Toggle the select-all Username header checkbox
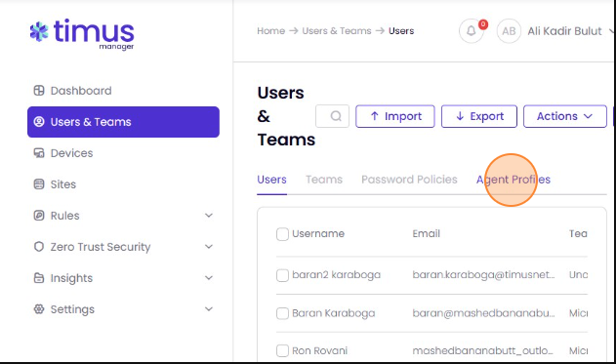The image size is (616, 364). tap(282, 234)
